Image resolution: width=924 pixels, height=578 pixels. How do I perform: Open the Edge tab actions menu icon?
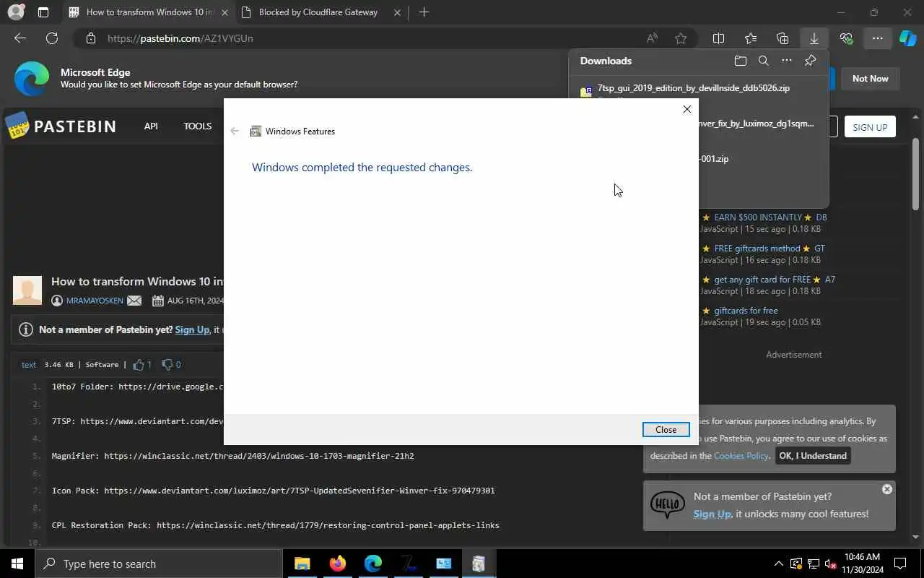click(x=43, y=12)
